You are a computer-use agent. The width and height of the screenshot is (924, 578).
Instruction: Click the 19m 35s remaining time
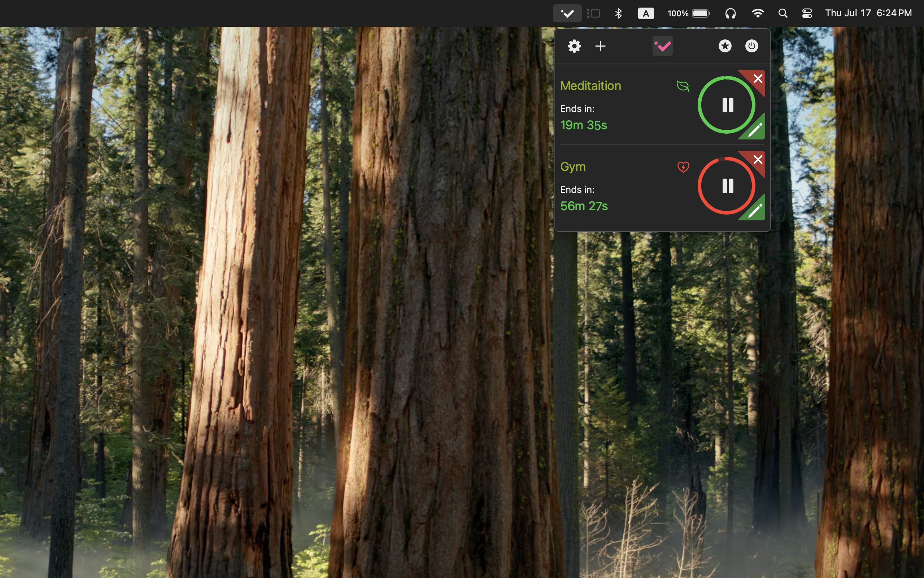(x=583, y=125)
